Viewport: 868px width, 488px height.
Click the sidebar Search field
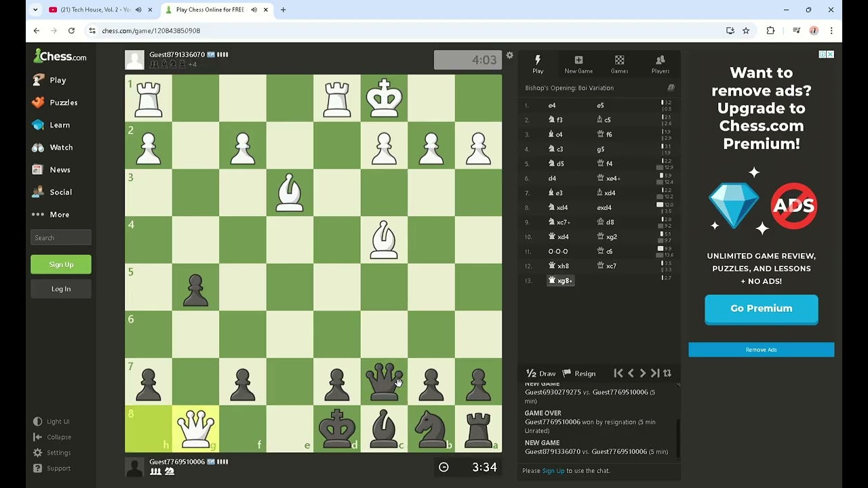pyautogui.click(x=61, y=238)
